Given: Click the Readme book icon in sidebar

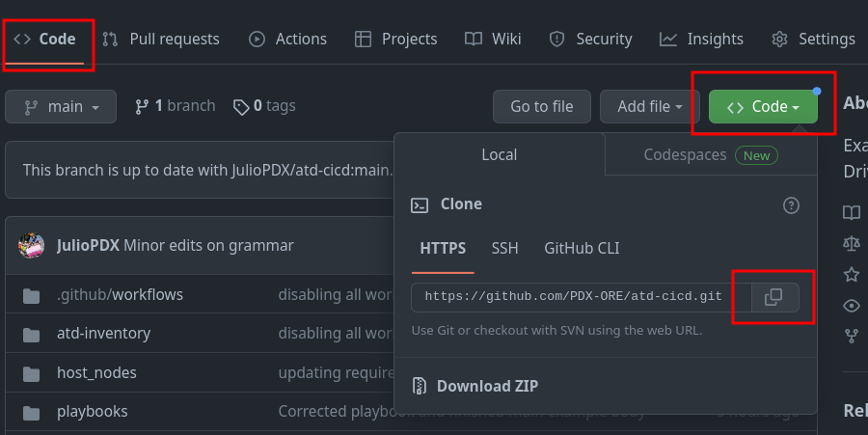Looking at the screenshot, I should [852, 212].
